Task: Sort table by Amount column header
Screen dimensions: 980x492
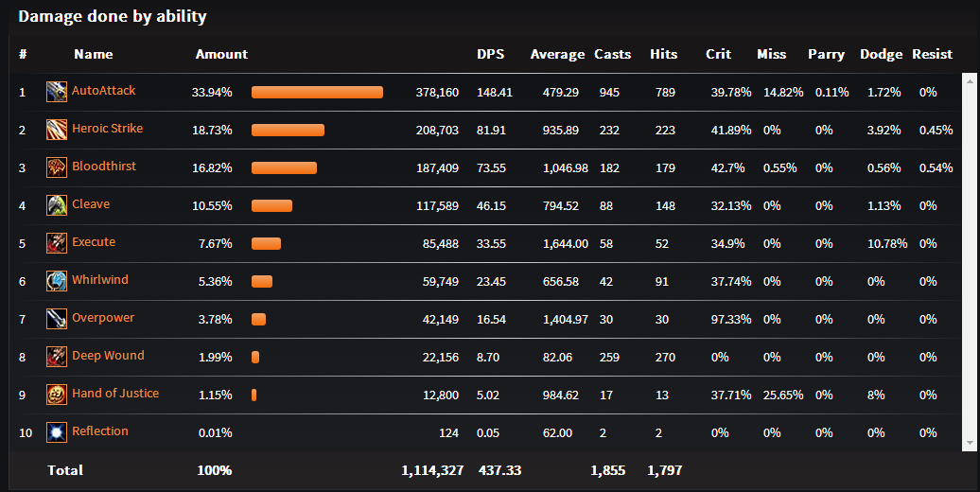Action: tap(221, 55)
